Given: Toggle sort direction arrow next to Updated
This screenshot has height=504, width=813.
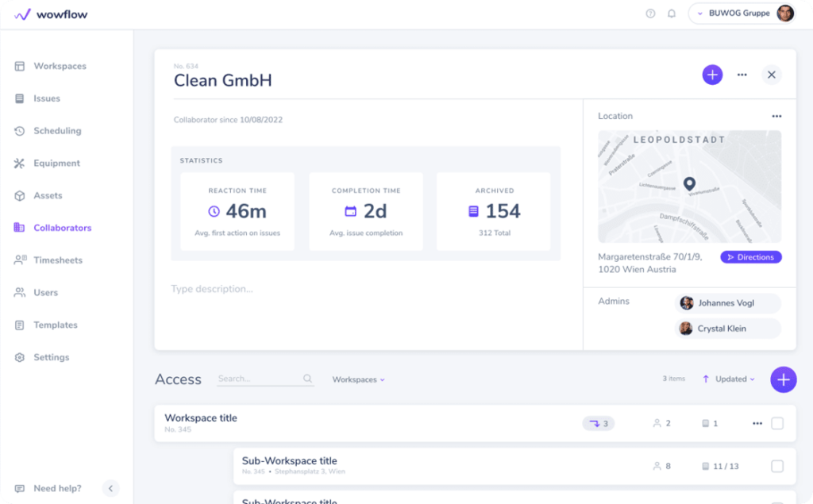Looking at the screenshot, I should 706,379.
